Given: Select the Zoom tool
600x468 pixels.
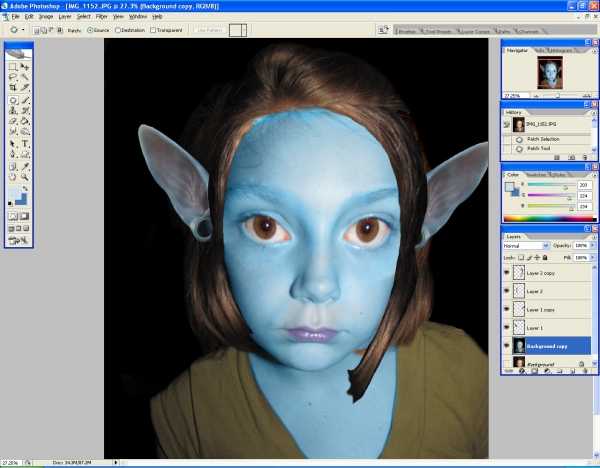Looking at the screenshot, I should point(25,177).
